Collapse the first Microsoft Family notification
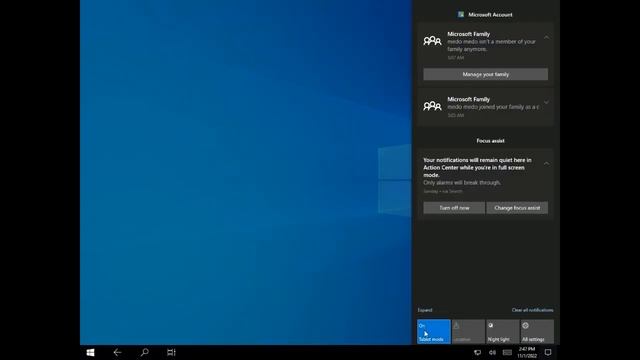Screen dimensions: 640x360 tap(547, 37)
